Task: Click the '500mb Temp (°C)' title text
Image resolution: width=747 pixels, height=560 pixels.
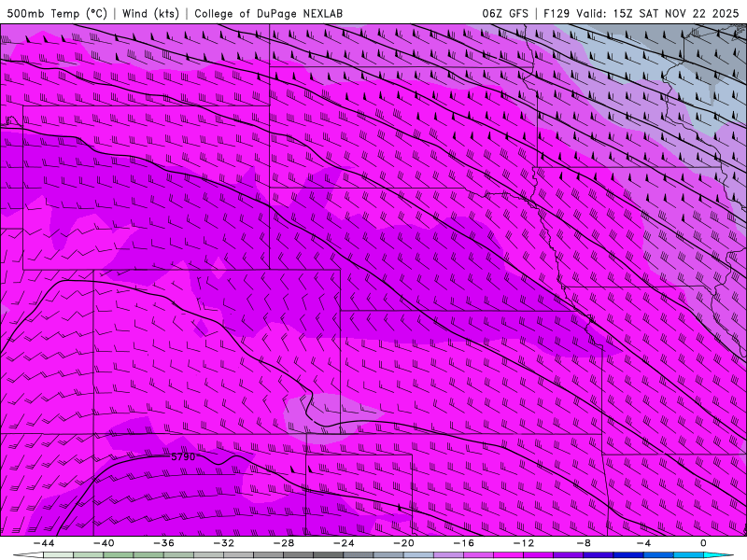Action: pyautogui.click(x=57, y=13)
